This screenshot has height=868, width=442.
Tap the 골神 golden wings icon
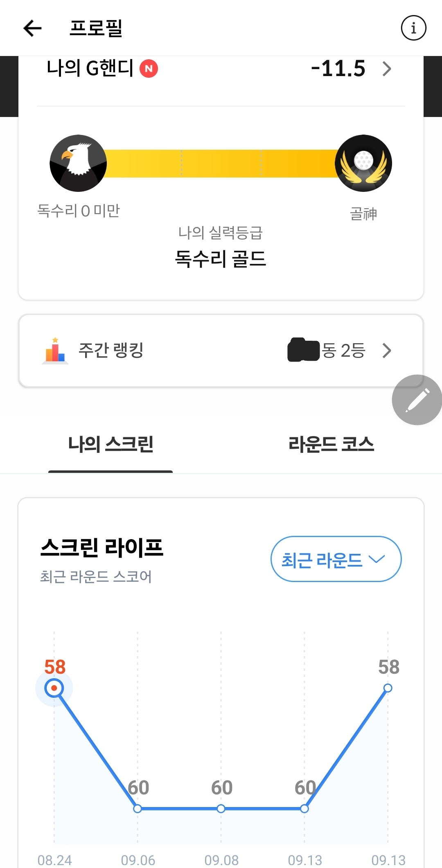point(363,163)
